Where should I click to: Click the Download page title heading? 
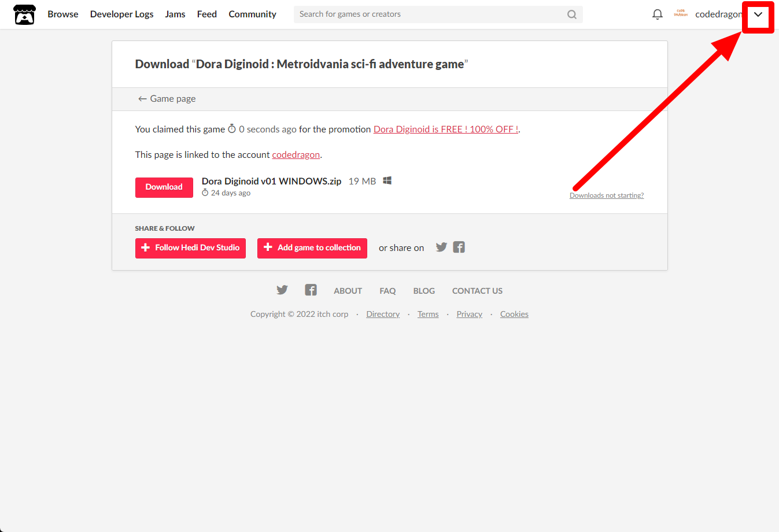click(301, 64)
